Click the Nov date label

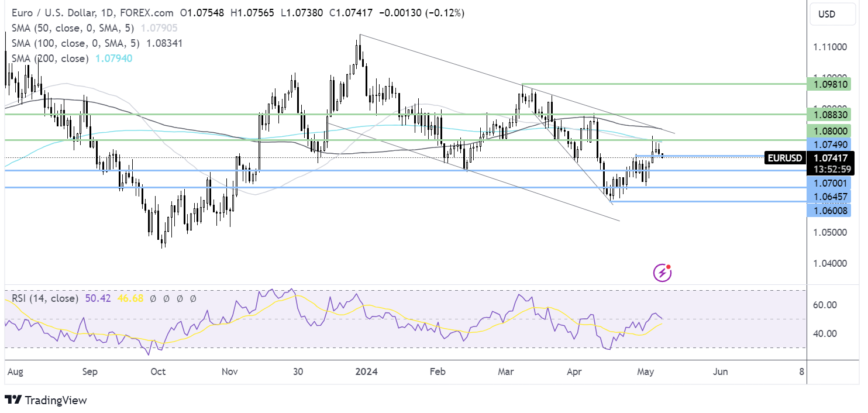[x=230, y=371]
